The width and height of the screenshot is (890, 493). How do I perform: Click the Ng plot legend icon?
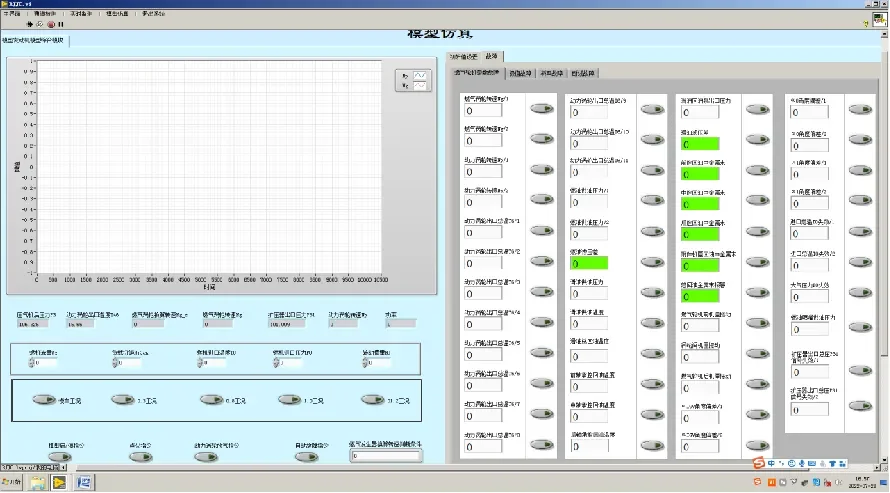click(x=419, y=87)
